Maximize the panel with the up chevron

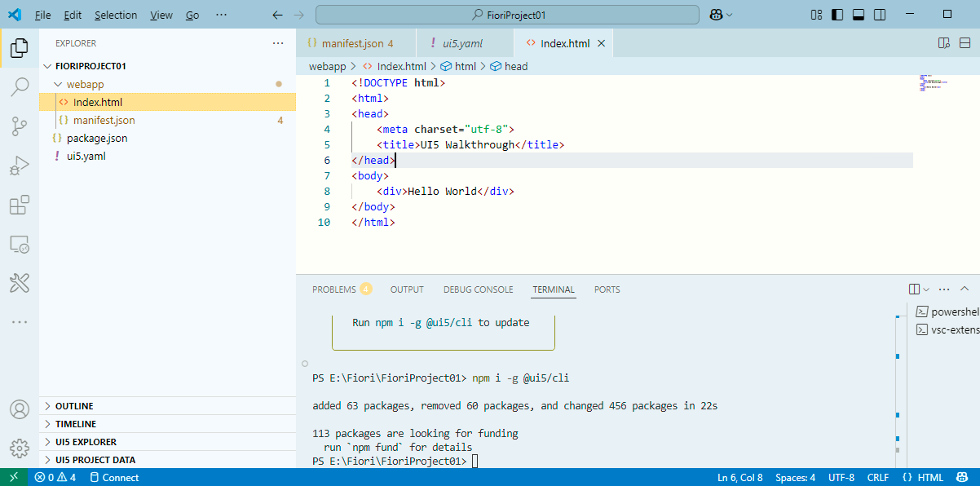point(965,289)
